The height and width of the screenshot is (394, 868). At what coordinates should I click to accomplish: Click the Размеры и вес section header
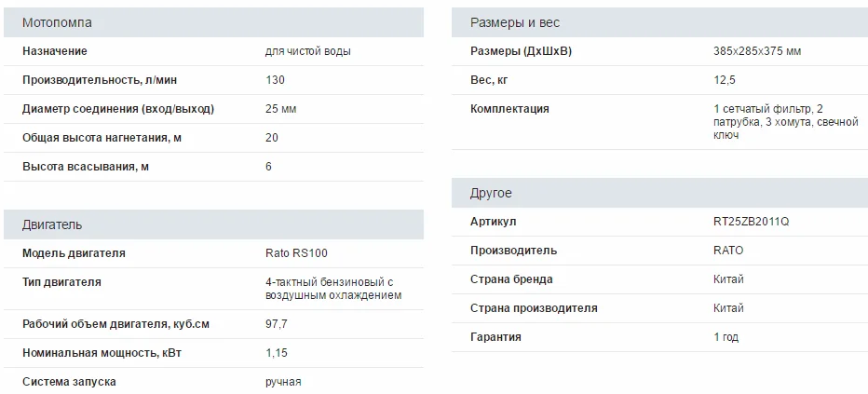[515, 22]
